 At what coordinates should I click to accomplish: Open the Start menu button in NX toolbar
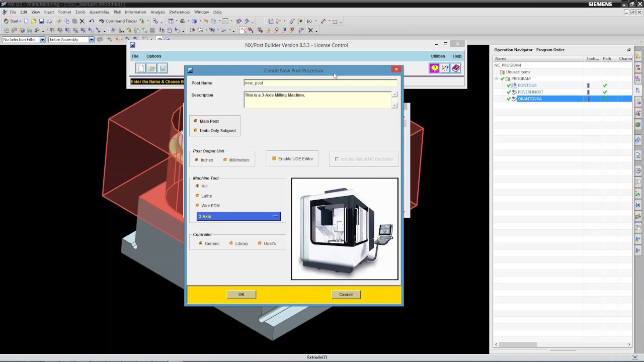(x=12, y=21)
